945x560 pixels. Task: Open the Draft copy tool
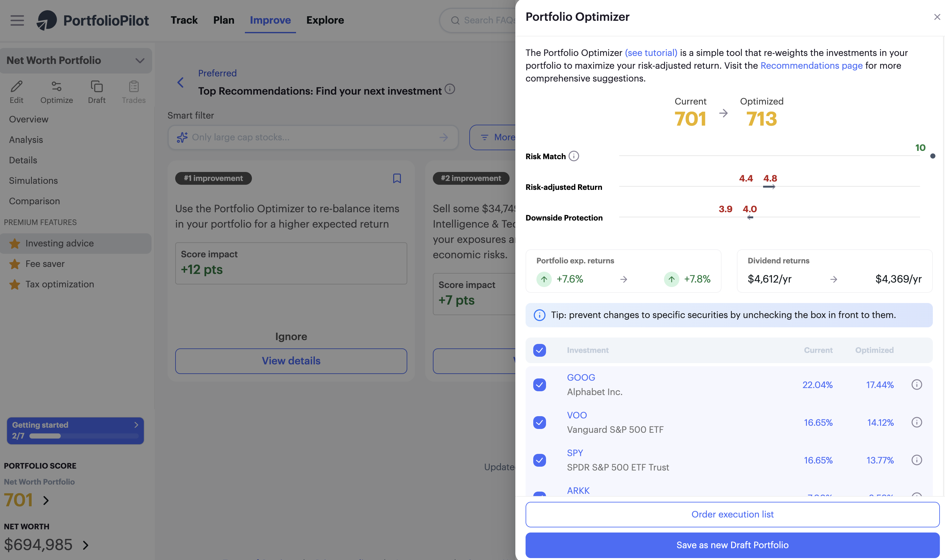[x=97, y=86]
